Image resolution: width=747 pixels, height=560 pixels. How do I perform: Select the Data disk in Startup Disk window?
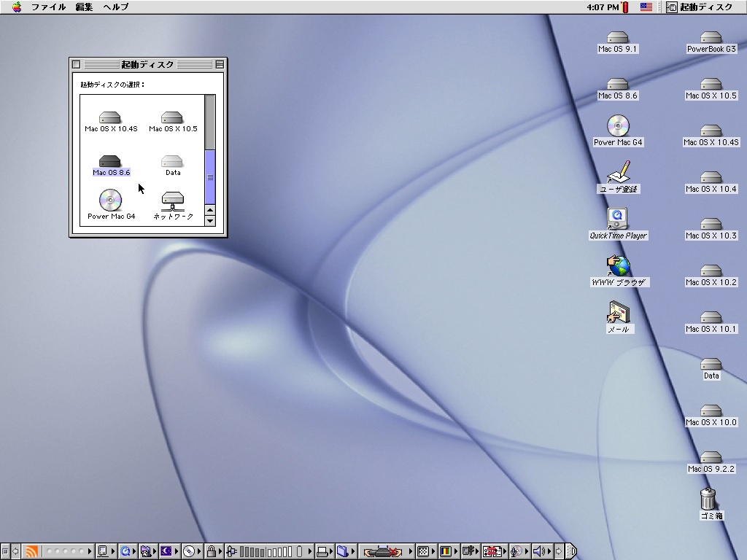click(x=172, y=166)
